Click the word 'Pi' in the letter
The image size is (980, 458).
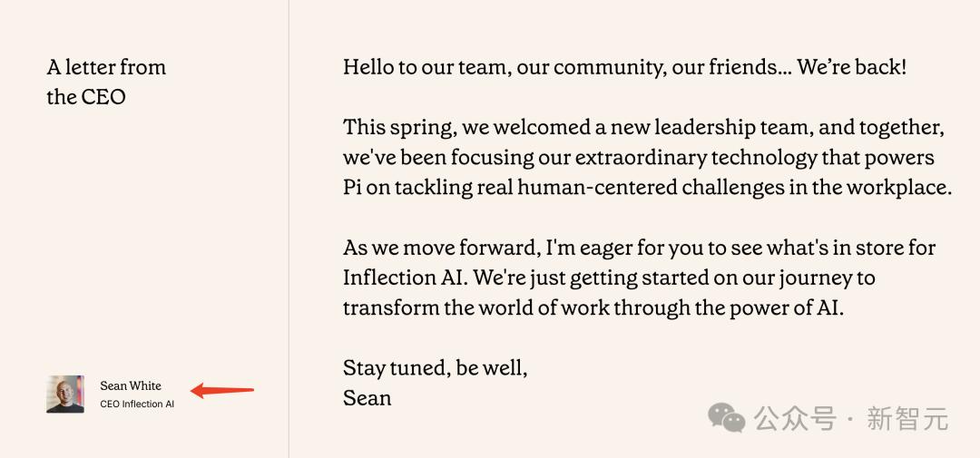click(x=353, y=188)
